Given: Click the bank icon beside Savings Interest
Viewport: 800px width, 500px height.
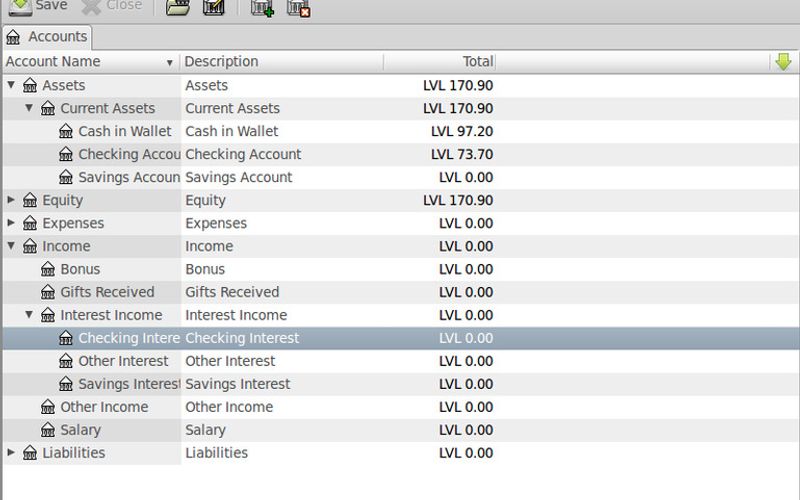Looking at the screenshot, I should [66, 384].
